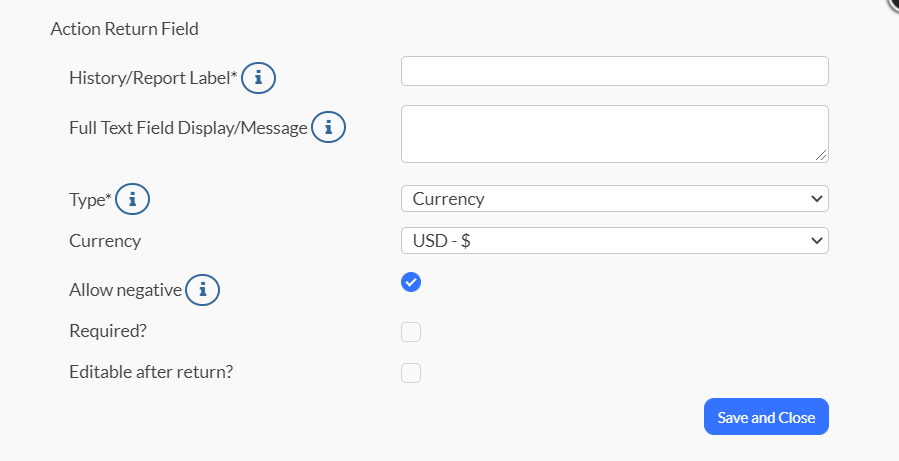
Task: Select the "Action Return Field" heading
Action: click(124, 29)
